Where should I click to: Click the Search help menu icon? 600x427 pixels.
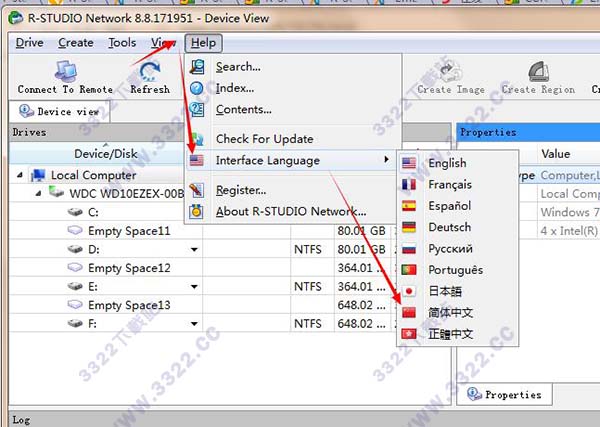pos(197,67)
